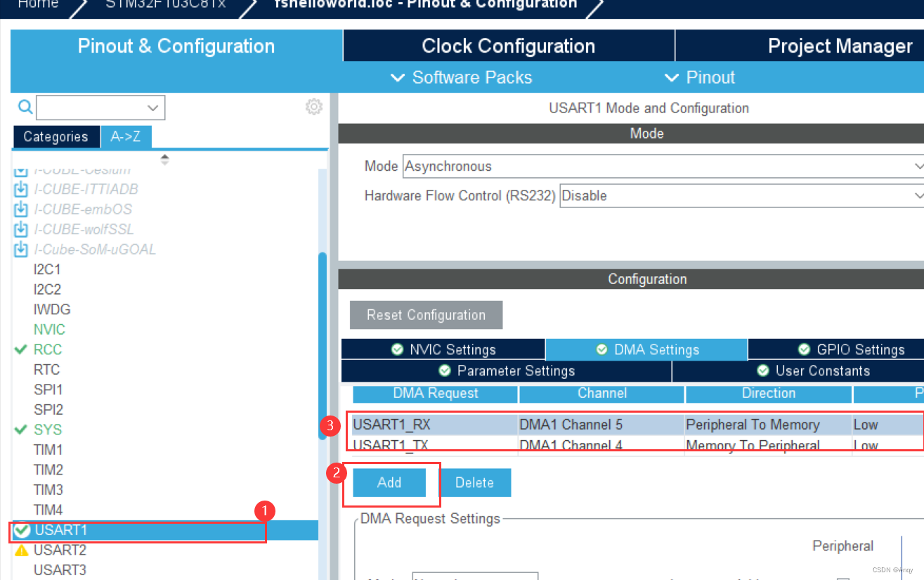Viewport: 924px width, 580px height.
Task: Sort by Channel column header
Action: coord(602,394)
